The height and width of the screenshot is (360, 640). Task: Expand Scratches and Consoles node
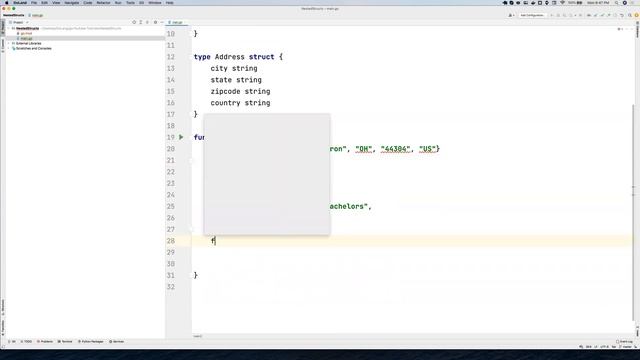click(x=9, y=48)
